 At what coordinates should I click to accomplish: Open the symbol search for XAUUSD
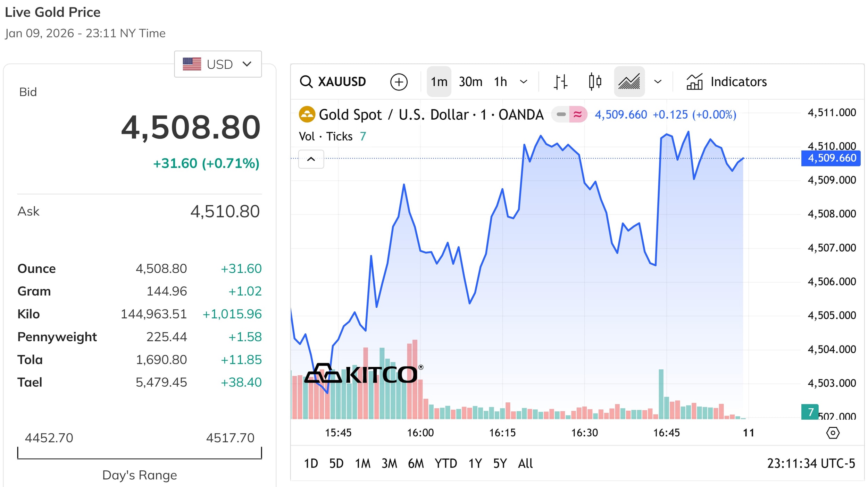pos(333,82)
